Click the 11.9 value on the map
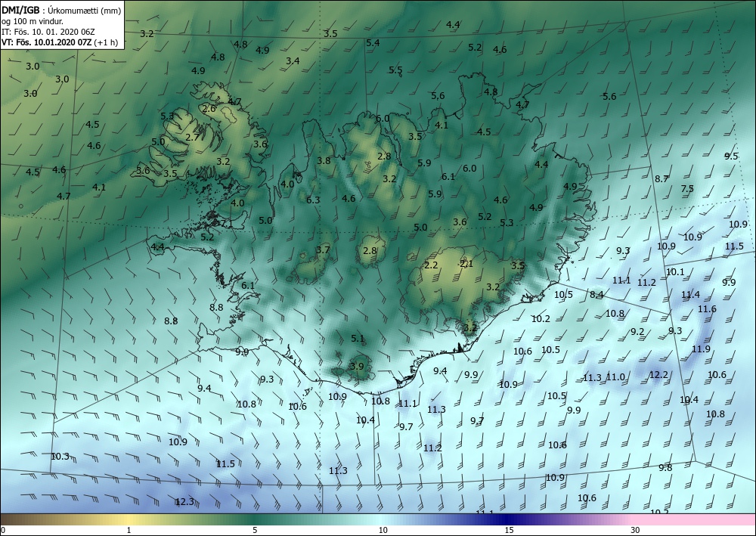756x536 pixels. (x=701, y=349)
